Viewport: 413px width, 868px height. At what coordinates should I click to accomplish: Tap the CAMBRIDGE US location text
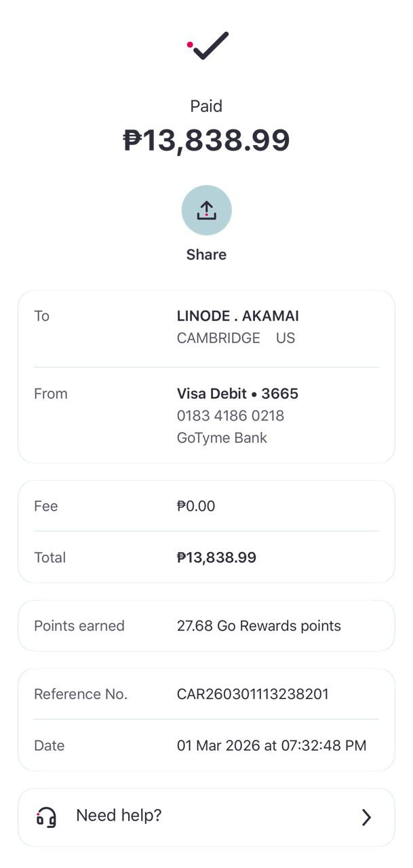click(235, 338)
